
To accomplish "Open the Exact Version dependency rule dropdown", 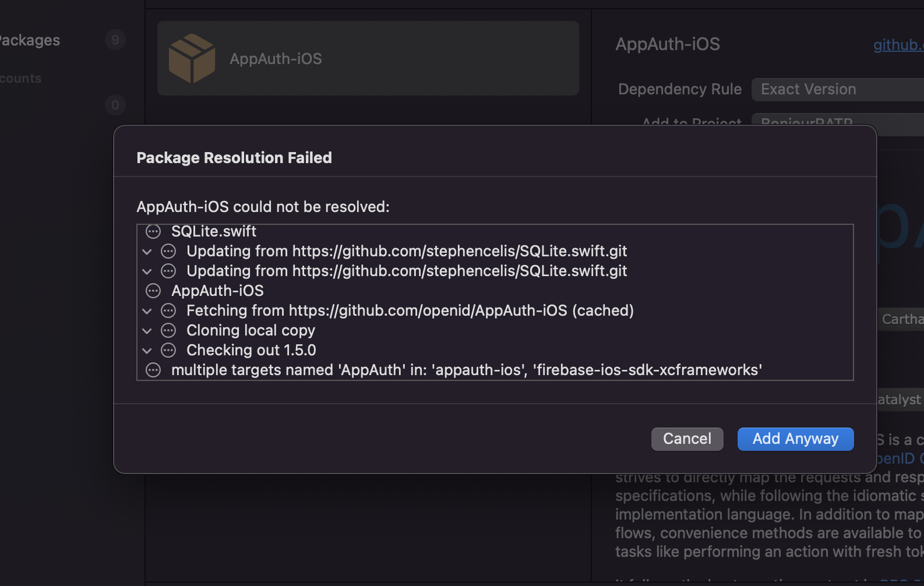I will point(838,89).
